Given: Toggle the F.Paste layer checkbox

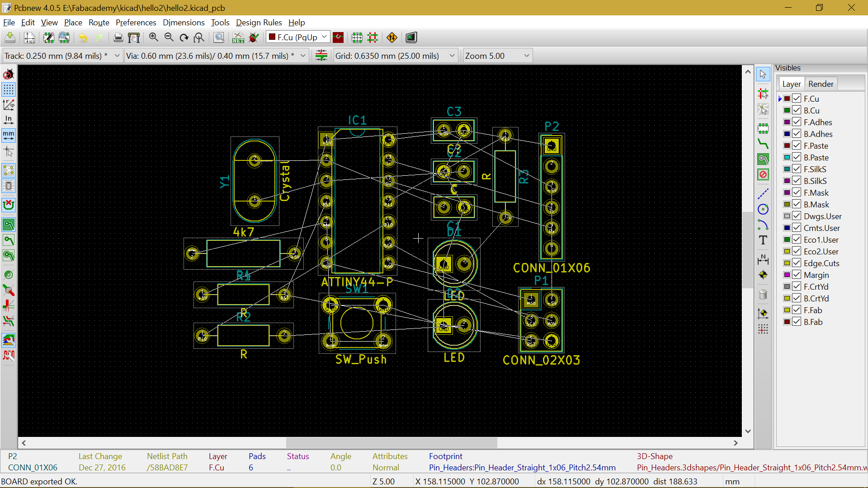Looking at the screenshot, I should pyautogui.click(x=797, y=145).
